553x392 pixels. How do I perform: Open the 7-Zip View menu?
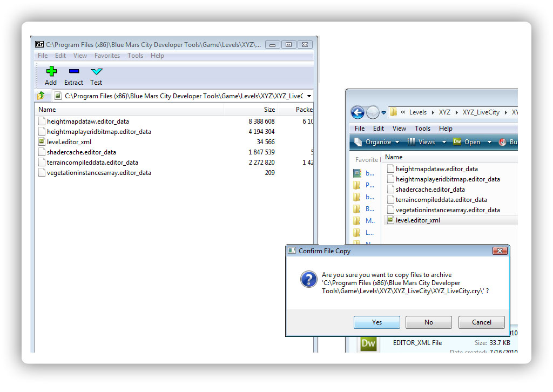[80, 56]
